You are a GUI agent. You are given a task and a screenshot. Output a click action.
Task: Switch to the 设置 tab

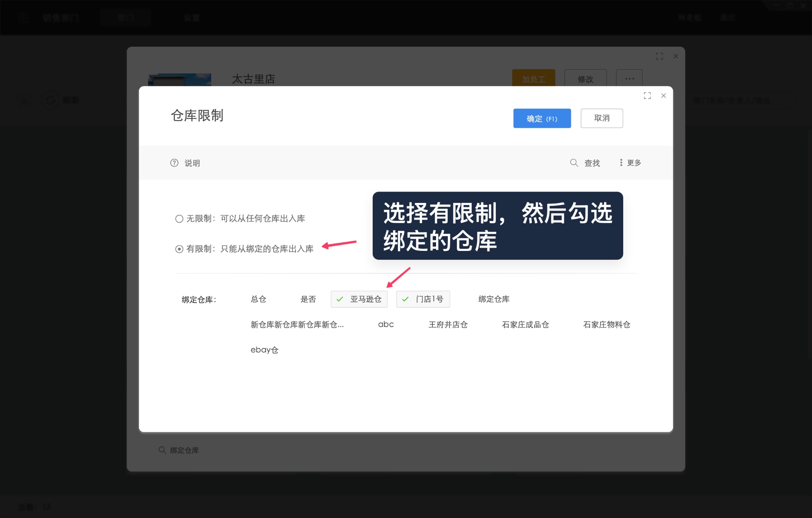[192, 17]
